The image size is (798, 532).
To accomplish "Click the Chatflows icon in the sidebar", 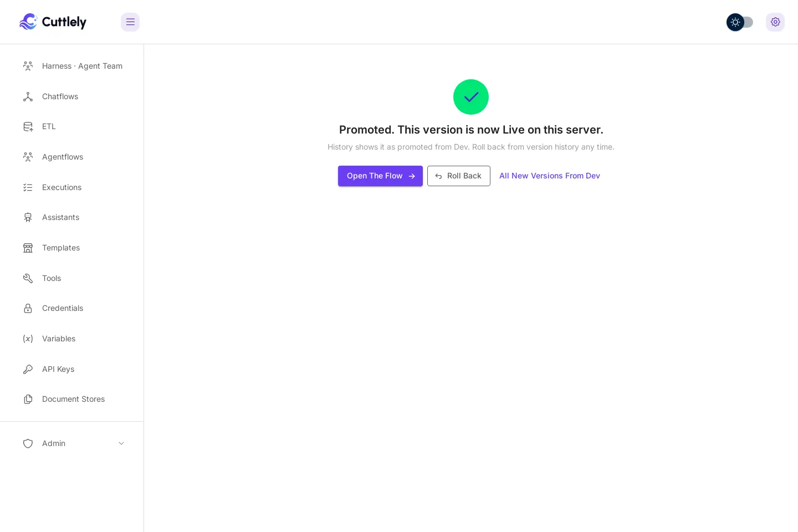I will point(28,96).
